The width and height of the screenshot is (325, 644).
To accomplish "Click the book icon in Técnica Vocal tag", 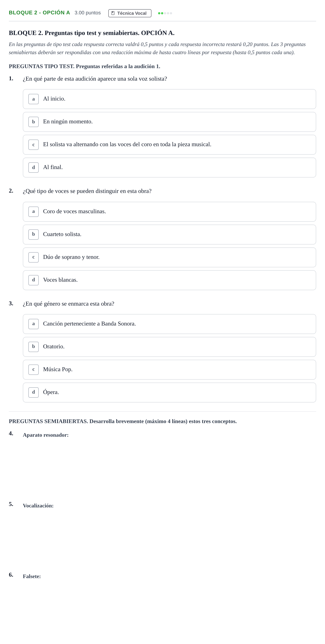I will pos(113,13).
